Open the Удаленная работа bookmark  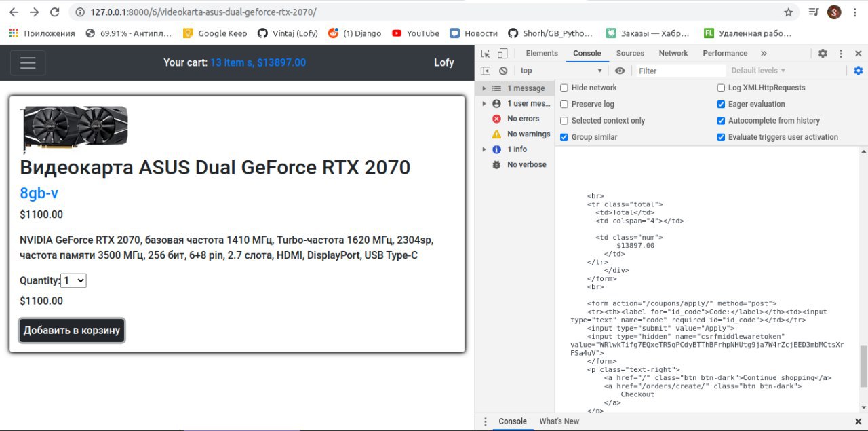tap(747, 33)
